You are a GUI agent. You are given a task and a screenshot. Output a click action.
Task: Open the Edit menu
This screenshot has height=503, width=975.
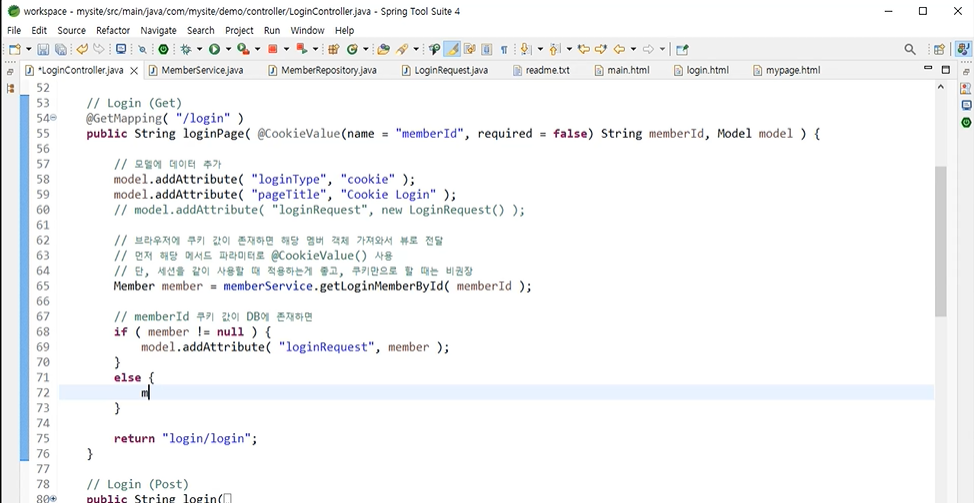point(39,30)
